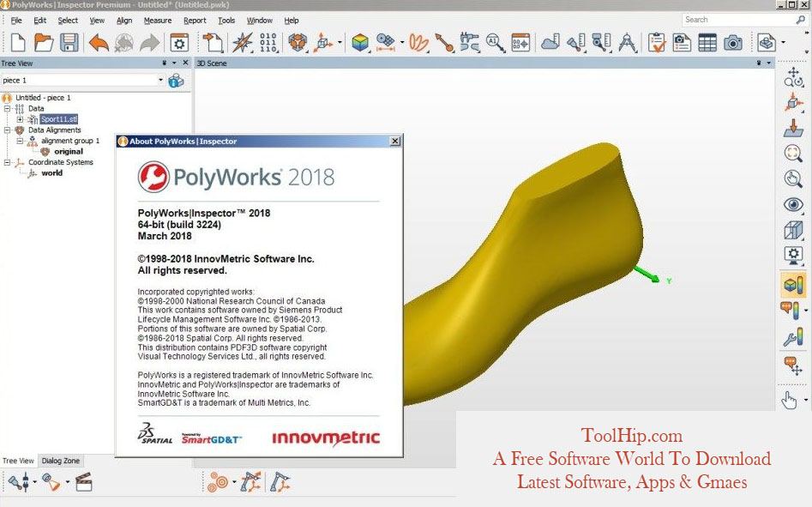
Task: Open the Window menu
Action: coord(260,21)
